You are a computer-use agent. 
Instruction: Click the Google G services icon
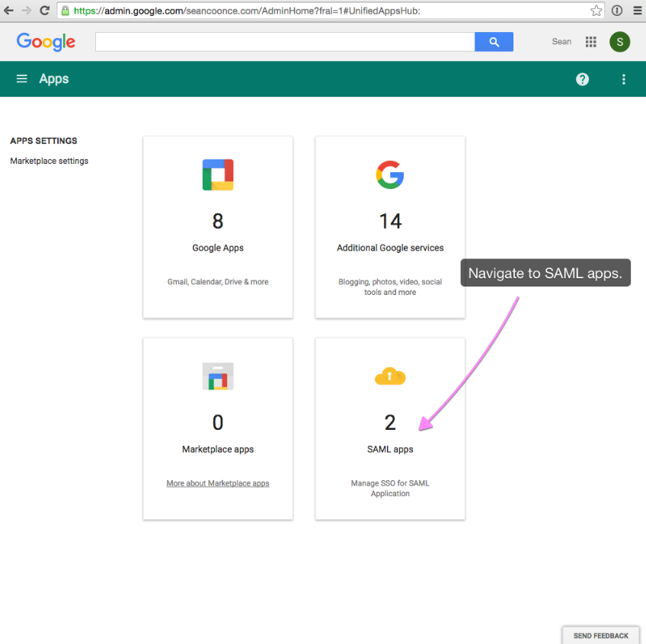pyautogui.click(x=390, y=175)
